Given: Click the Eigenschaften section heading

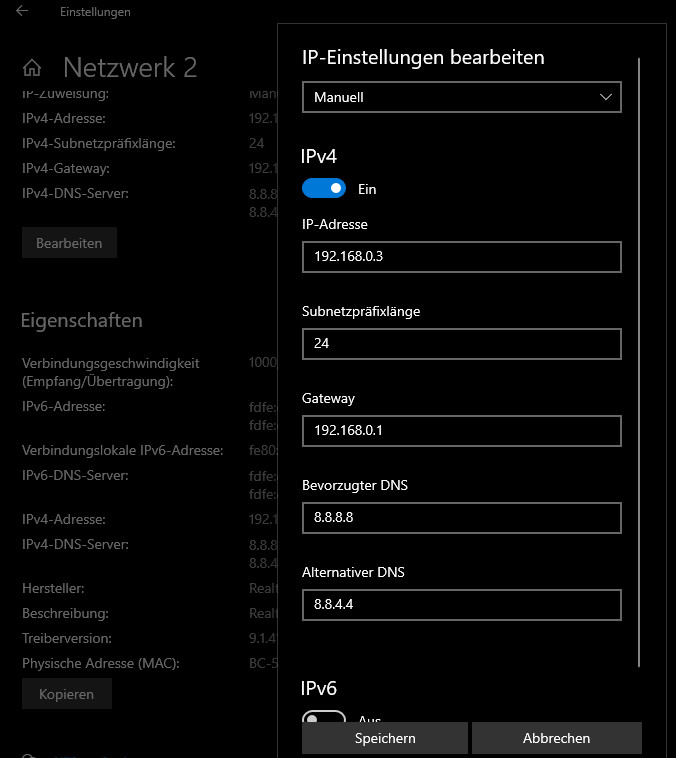Looking at the screenshot, I should point(81,321).
